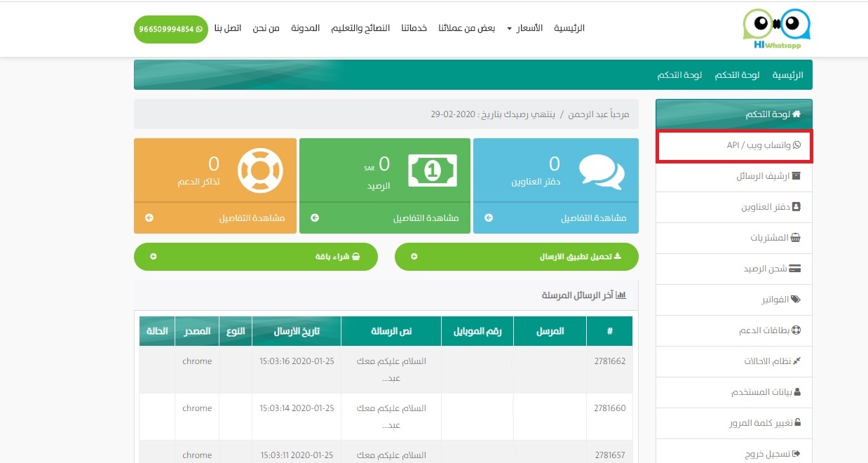Click تحميل تطبيق الارسال green button
868x463 pixels.
click(x=517, y=257)
